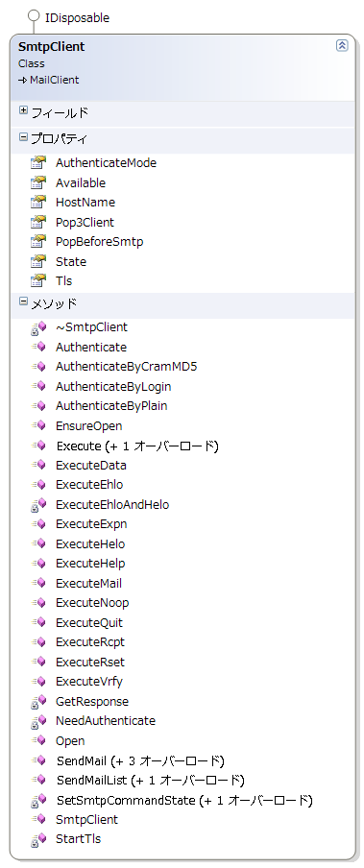Select the HostName property
Viewport: 364px width, 868px height.
85,202
